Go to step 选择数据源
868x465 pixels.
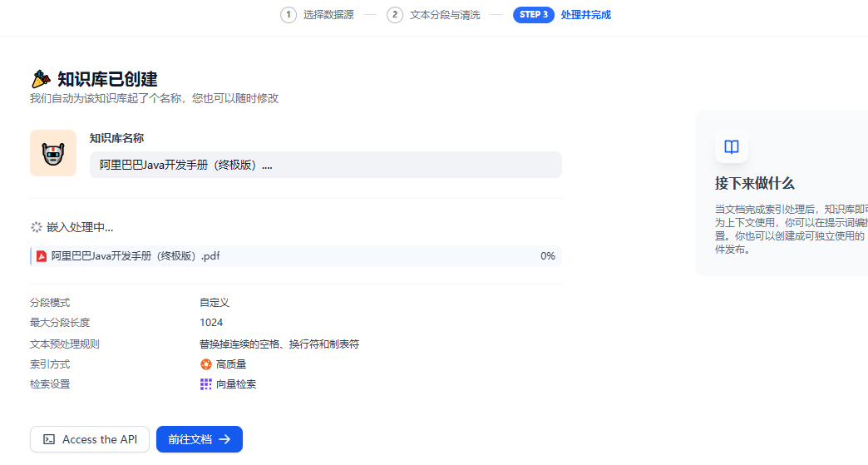[x=328, y=15]
